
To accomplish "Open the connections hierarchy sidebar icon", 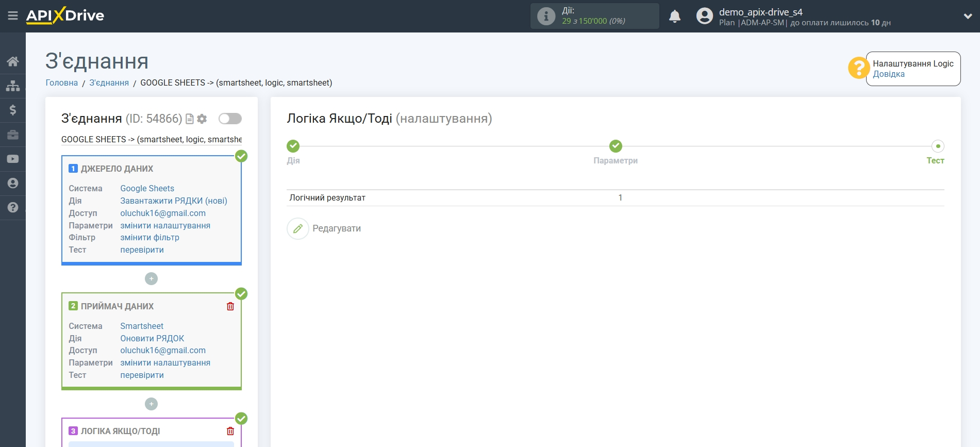I will pyautogui.click(x=13, y=86).
